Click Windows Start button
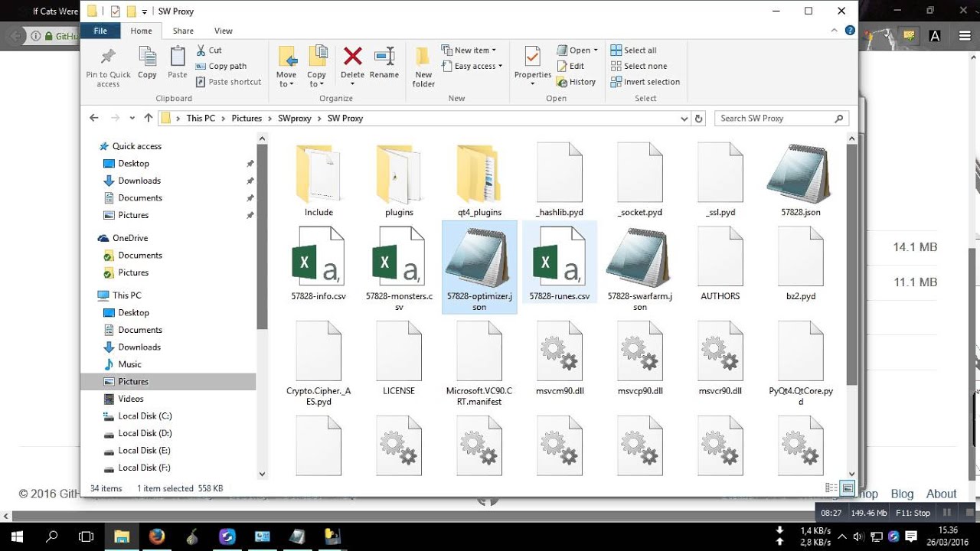 (x=17, y=536)
